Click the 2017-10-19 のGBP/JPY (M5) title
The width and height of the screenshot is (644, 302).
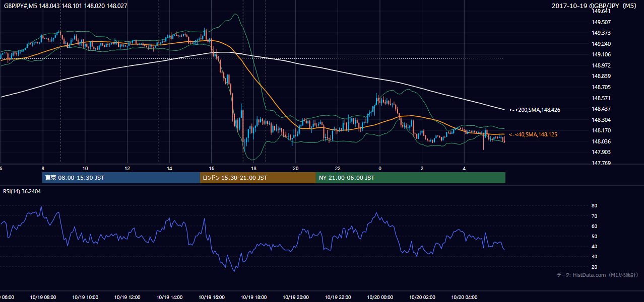(x=594, y=6)
